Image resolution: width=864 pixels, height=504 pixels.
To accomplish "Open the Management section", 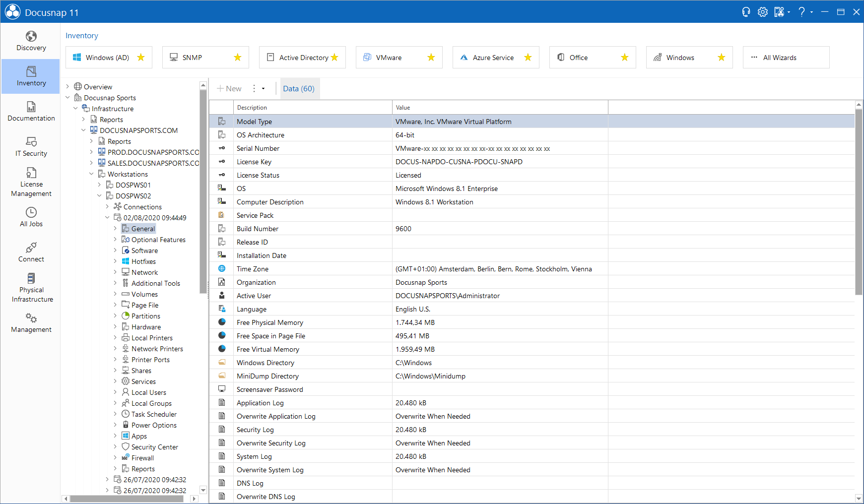I will tap(31, 323).
